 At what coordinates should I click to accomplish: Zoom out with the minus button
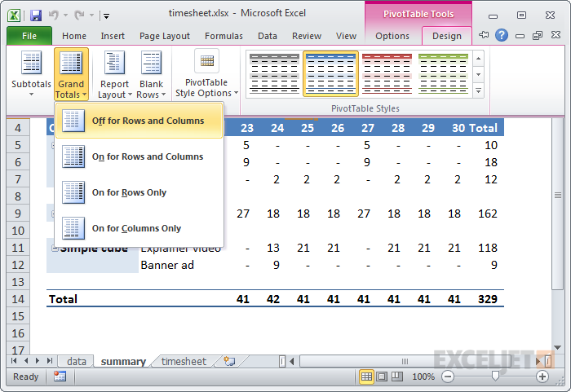(x=448, y=377)
